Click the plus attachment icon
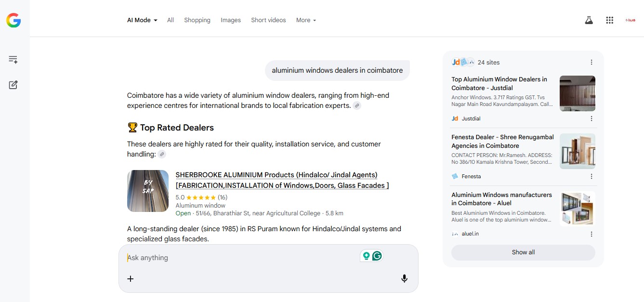 [131, 278]
